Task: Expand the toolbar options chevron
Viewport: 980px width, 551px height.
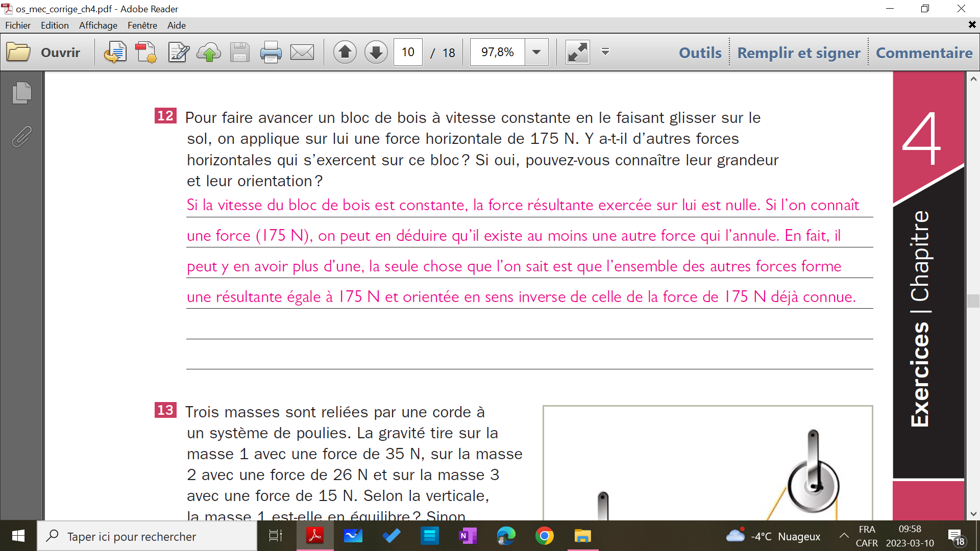Action: 605,52
